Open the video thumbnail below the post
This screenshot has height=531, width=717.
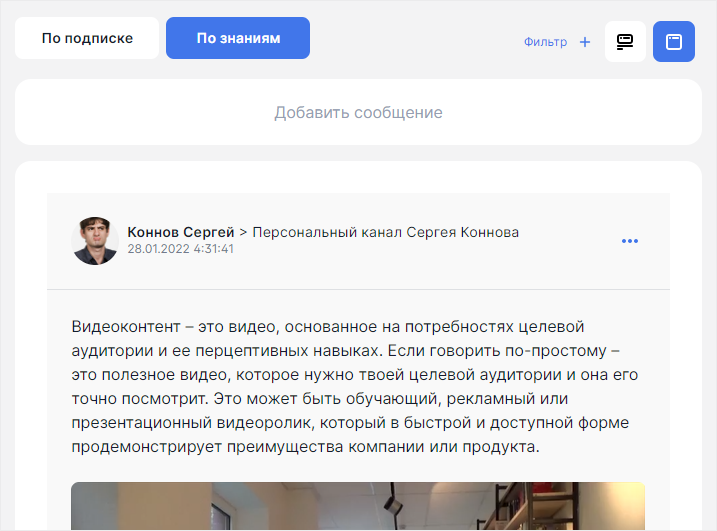pos(358,506)
